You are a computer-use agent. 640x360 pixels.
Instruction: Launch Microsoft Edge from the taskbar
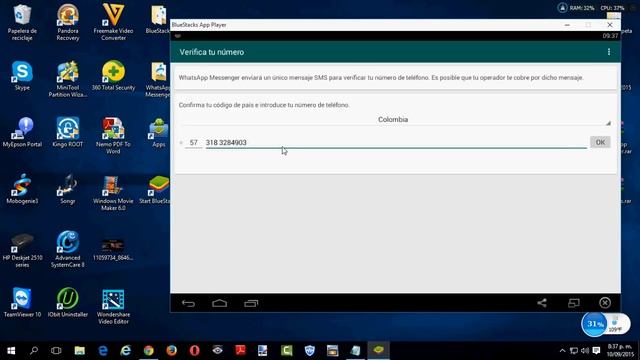[103, 351]
